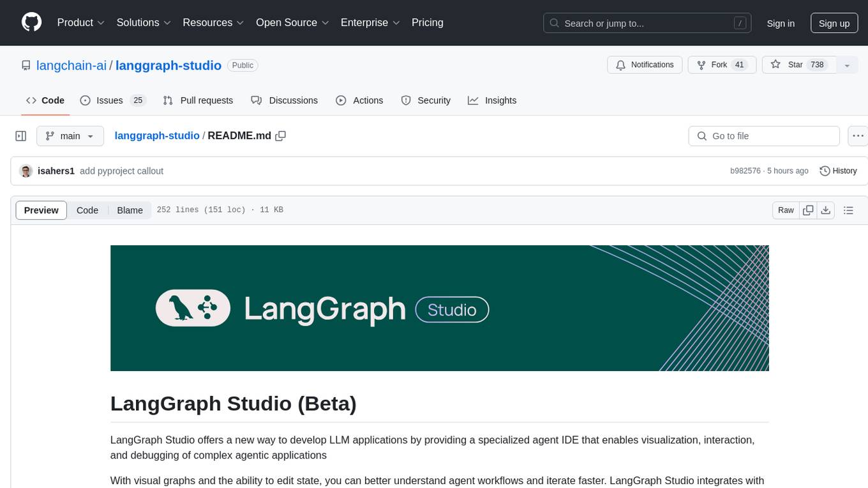This screenshot has height=488, width=868.
Task: Switch to Blame view
Action: tap(130, 210)
